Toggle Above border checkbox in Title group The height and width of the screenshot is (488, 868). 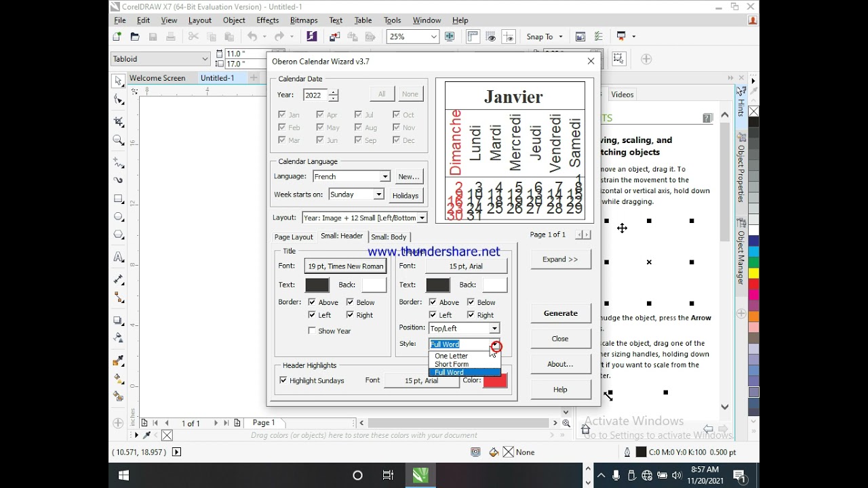312,302
